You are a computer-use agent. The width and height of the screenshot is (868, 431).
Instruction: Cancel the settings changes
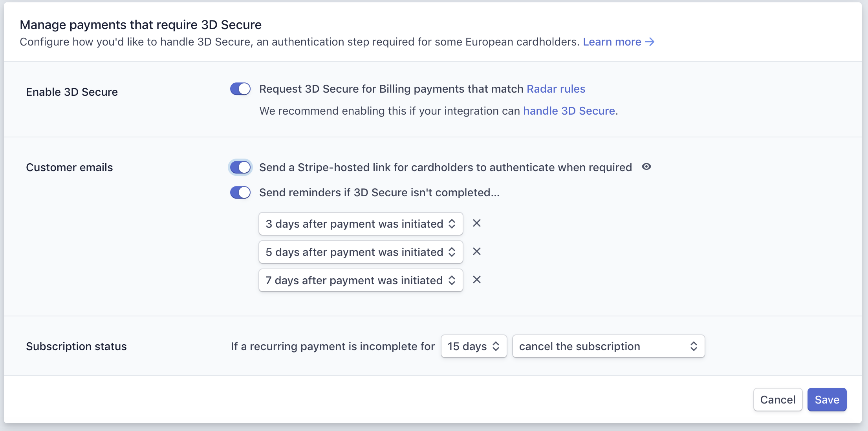point(778,400)
